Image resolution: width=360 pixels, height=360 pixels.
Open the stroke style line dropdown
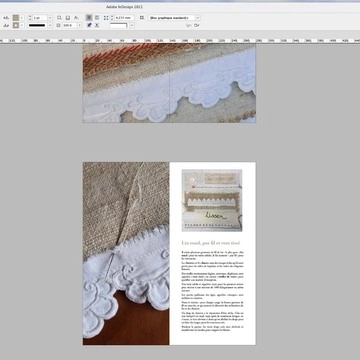(50, 25)
